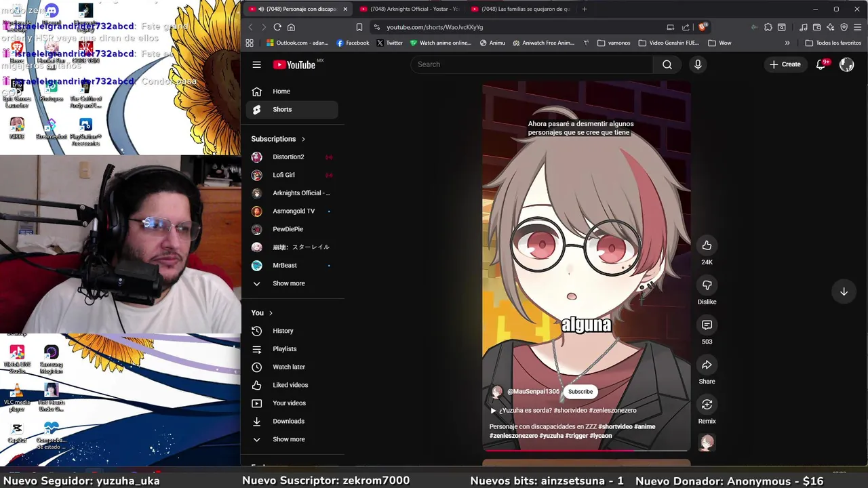Select Shorts in the sidebar
868x488 pixels.
click(x=292, y=110)
